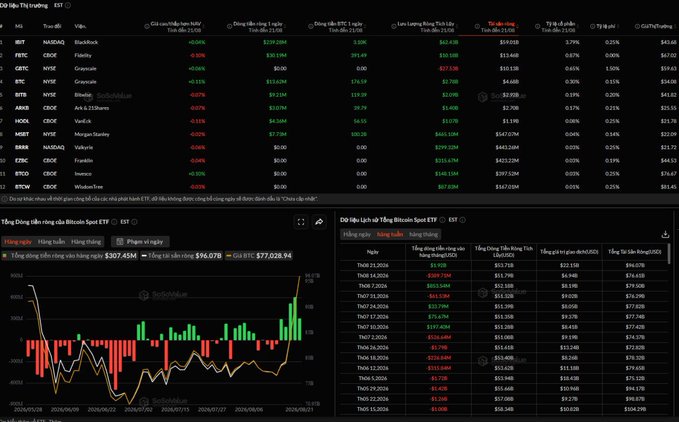Screen dimensions: 679x422
Task: Click the Th07 31,2026 weekly history row
Action: point(504,296)
